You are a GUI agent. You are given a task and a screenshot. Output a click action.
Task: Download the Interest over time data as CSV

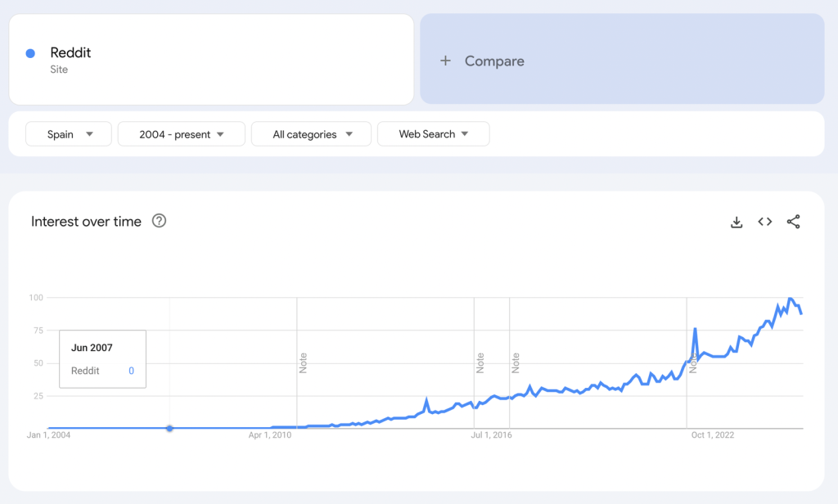click(737, 222)
